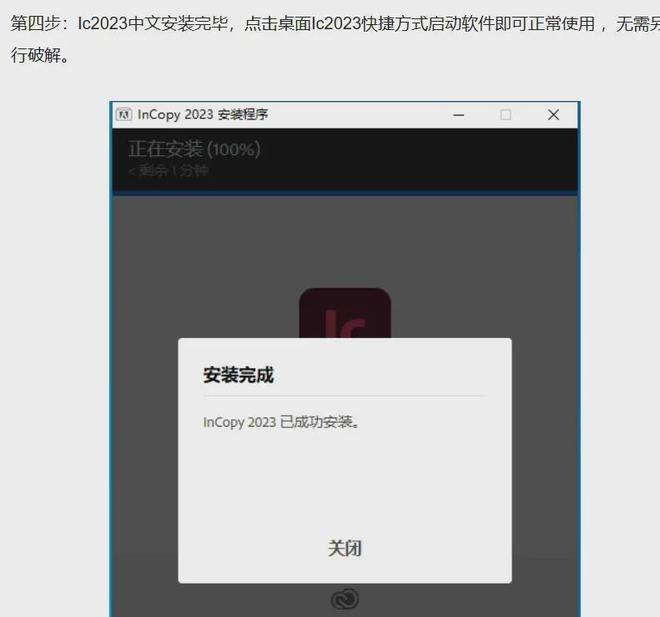
Task: Click the Adobe installer icon in the title bar
Action: 124,114
